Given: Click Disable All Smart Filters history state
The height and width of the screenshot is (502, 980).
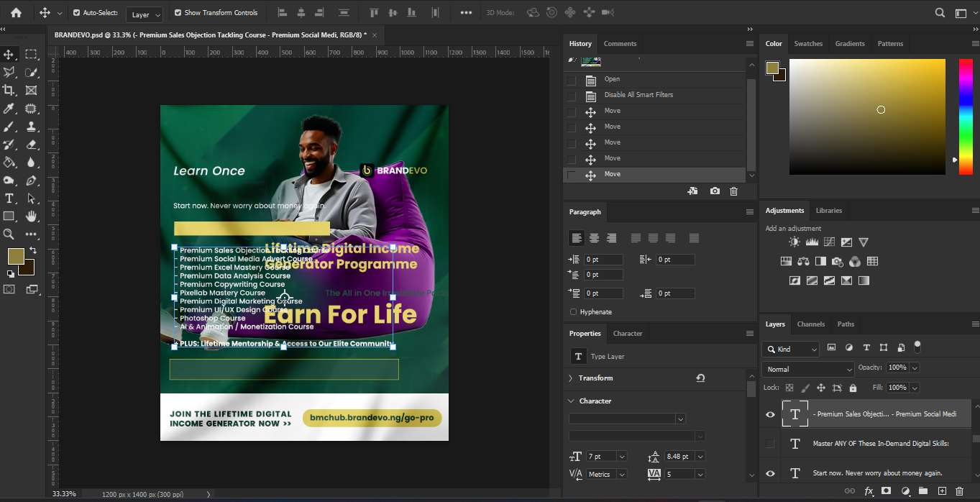Looking at the screenshot, I should [x=654, y=95].
